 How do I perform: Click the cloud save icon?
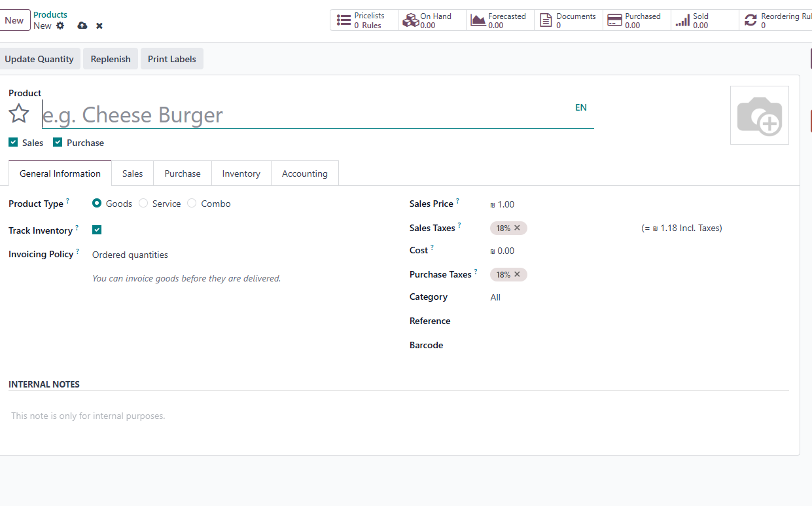coord(82,26)
